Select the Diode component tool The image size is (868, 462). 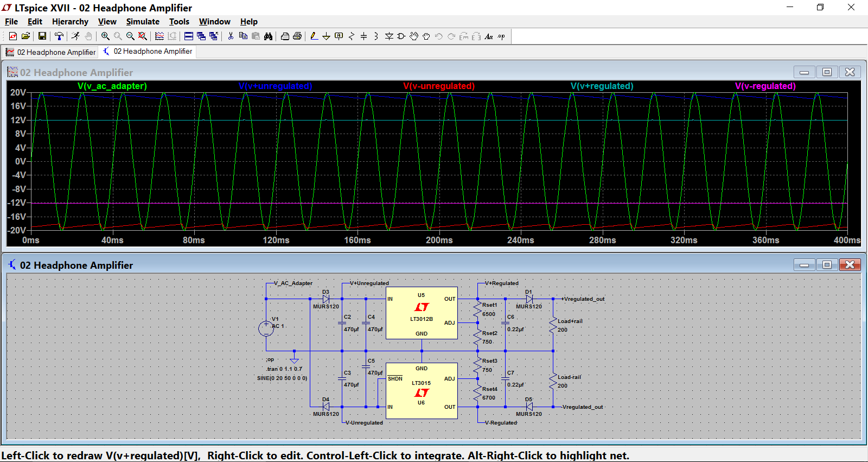(389, 36)
